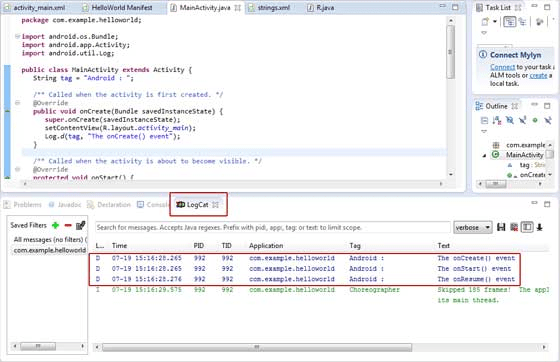Viewport: 560px width, 362px height.
Task: Click the PID column header
Action: 199,246
